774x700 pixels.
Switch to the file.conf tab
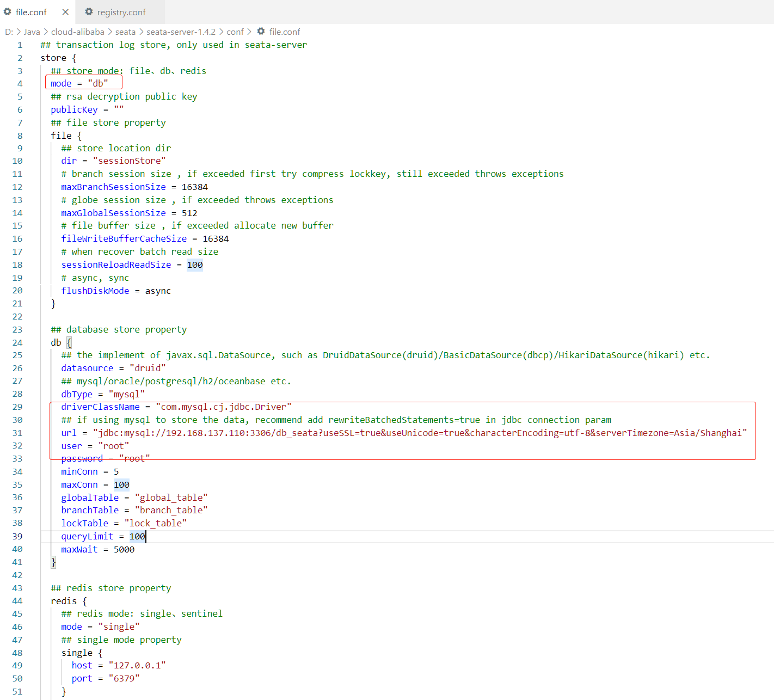tap(31, 12)
